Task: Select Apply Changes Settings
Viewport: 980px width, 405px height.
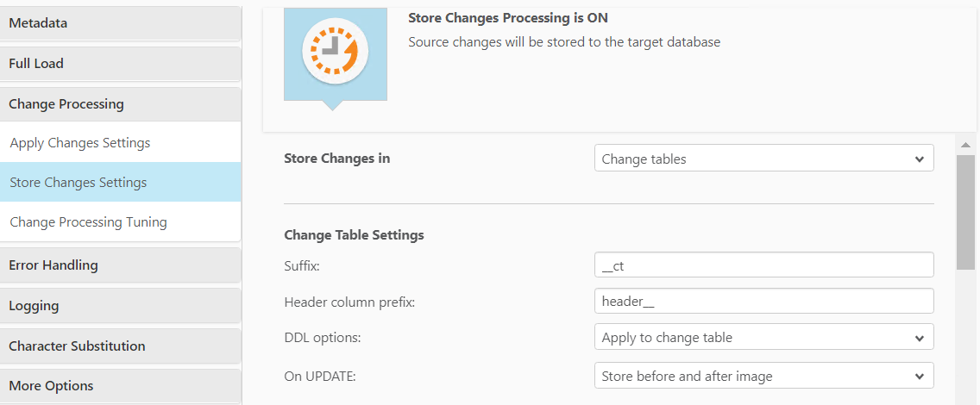Action: [80, 143]
